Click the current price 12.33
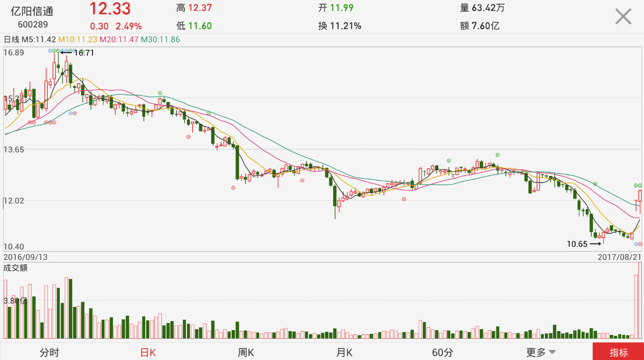This screenshot has height=360, width=644. 110,9
